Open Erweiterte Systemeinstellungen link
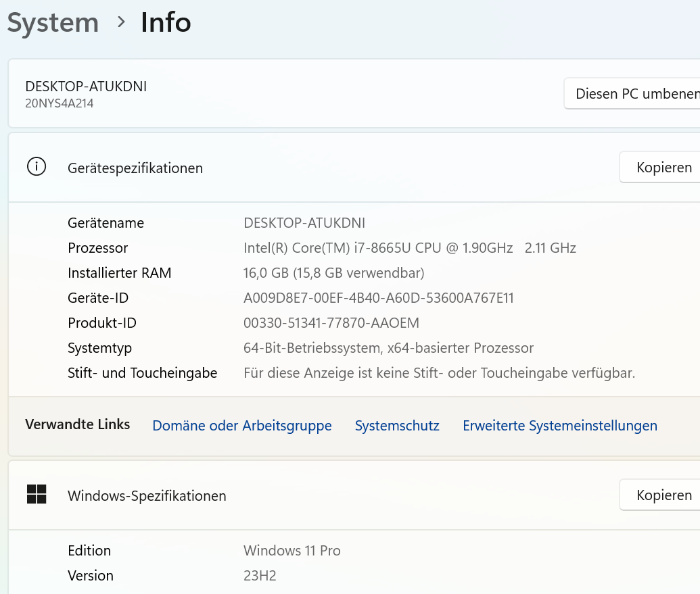700x594 pixels. pos(560,426)
